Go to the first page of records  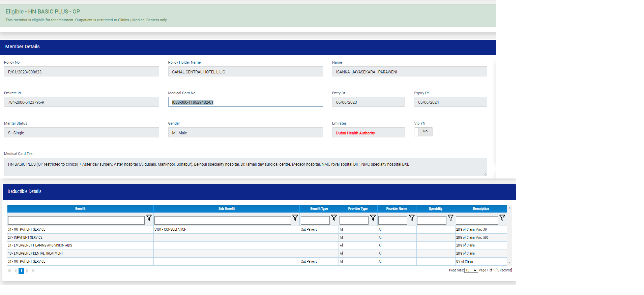[9, 271]
